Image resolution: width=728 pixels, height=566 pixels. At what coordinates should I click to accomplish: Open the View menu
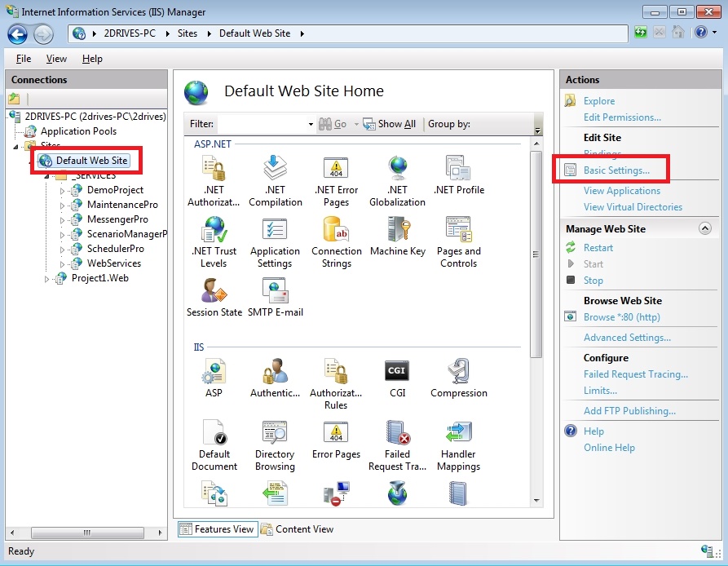point(56,59)
